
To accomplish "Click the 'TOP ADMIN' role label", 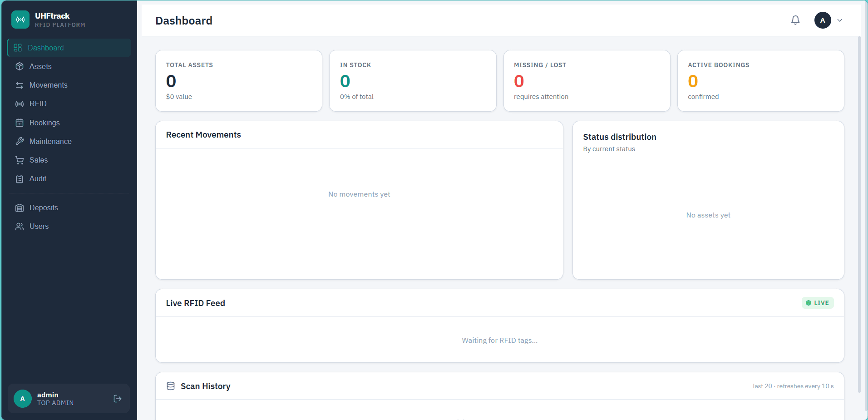I will pyautogui.click(x=55, y=403).
